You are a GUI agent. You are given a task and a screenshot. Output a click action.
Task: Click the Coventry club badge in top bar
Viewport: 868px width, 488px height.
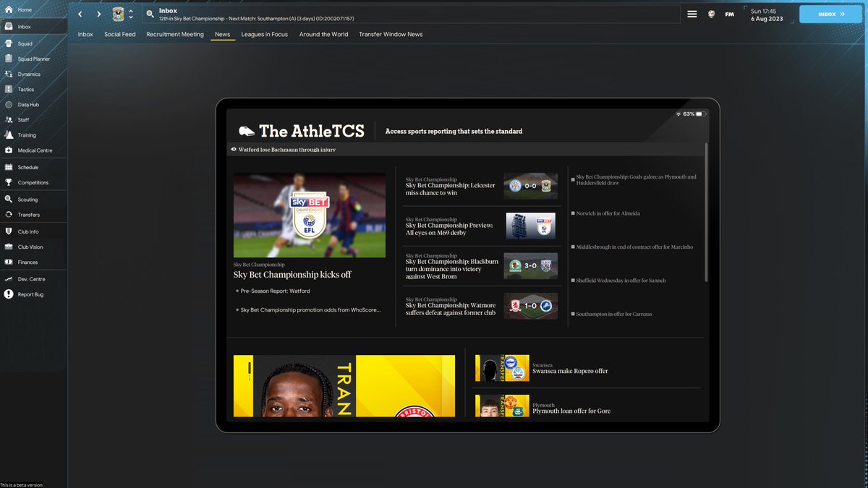click(x=119, y=14)
